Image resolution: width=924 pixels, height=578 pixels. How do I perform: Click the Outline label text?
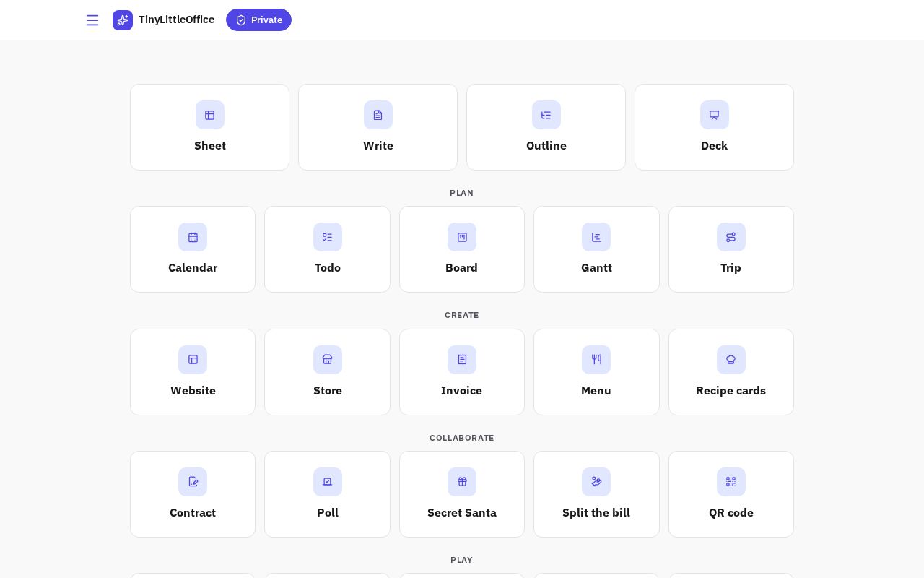coord(546,146)
